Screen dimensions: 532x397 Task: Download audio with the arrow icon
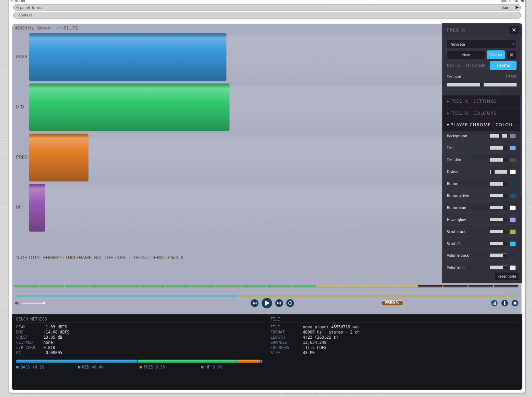(505, 303)
